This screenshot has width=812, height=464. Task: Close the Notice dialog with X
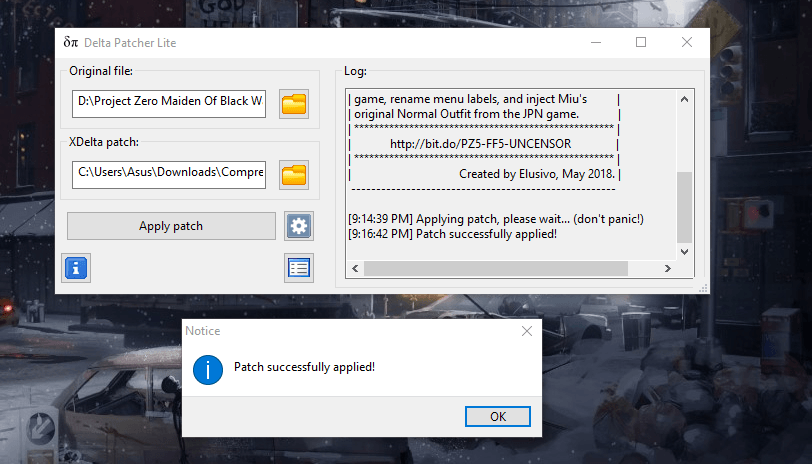click(527, 331)
